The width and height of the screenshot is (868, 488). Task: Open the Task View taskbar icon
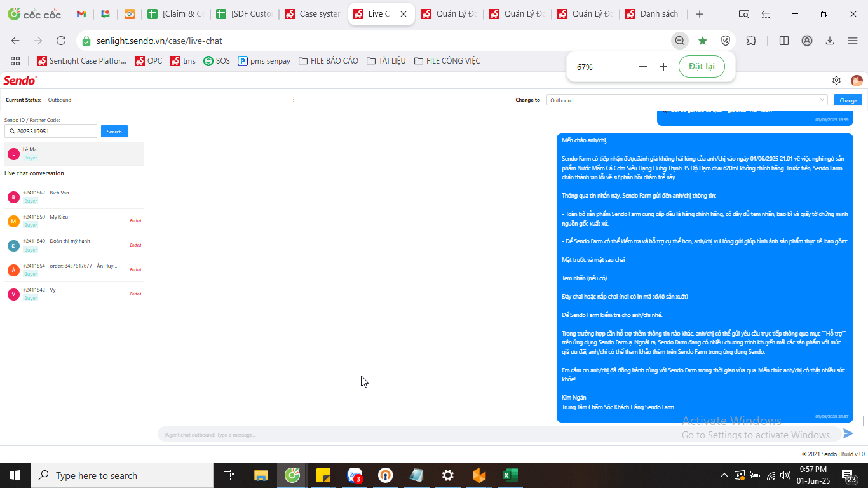click(x=229, y=475)
